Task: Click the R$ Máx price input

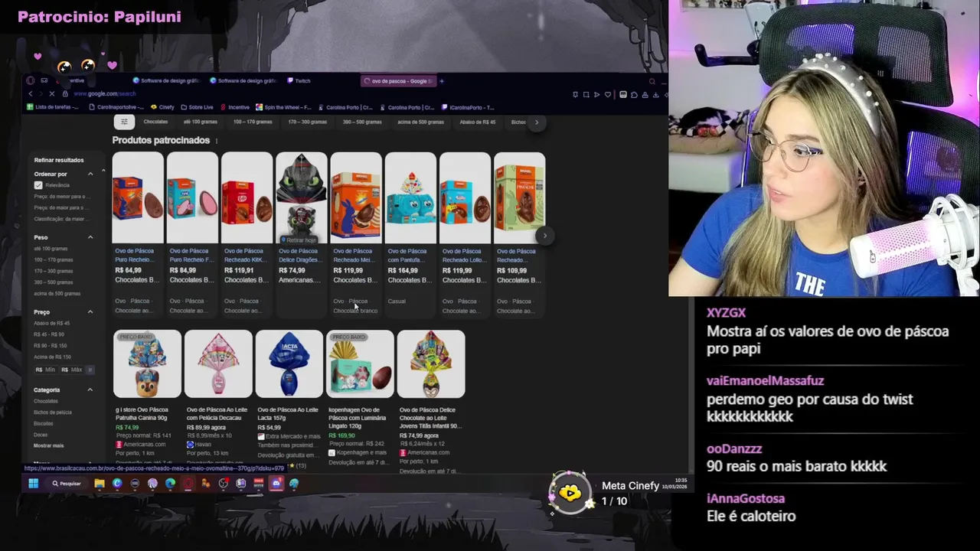Action: pos(71,370)
